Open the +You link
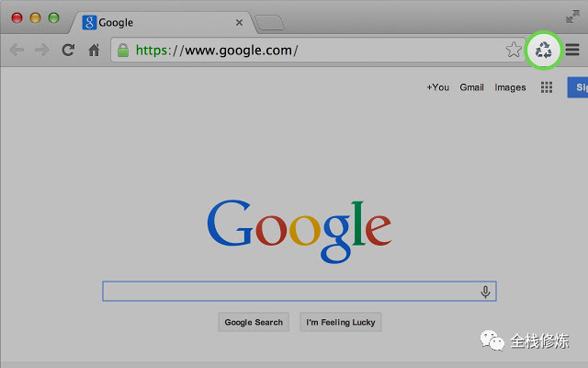Image resolution: width=588 pixels, height=368 pixels. (437, 87)
